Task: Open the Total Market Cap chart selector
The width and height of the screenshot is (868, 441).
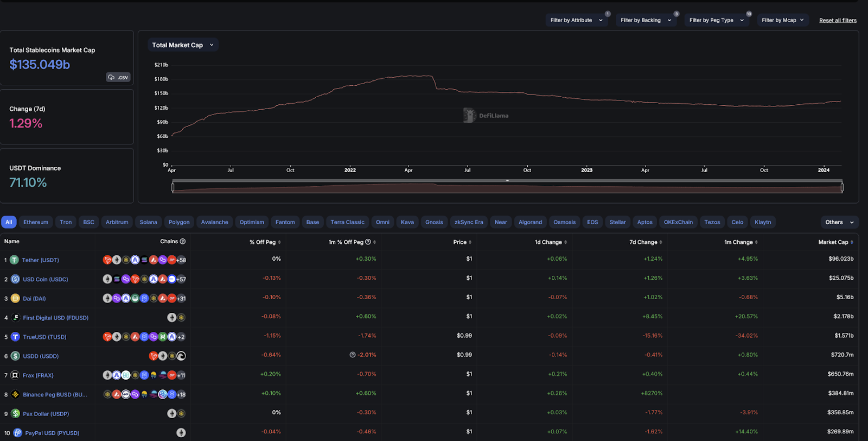Action: [x=183, y=45]
